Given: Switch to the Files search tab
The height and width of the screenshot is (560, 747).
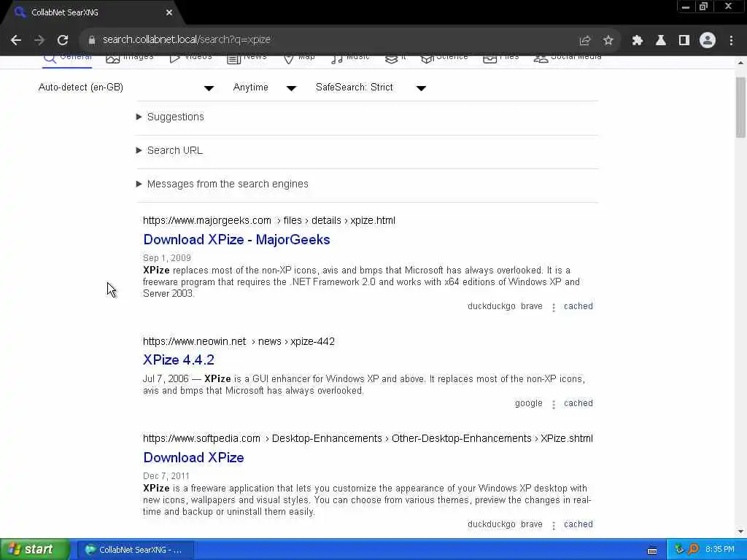Looking at the screenshot, I should click(x=500, y=58).
